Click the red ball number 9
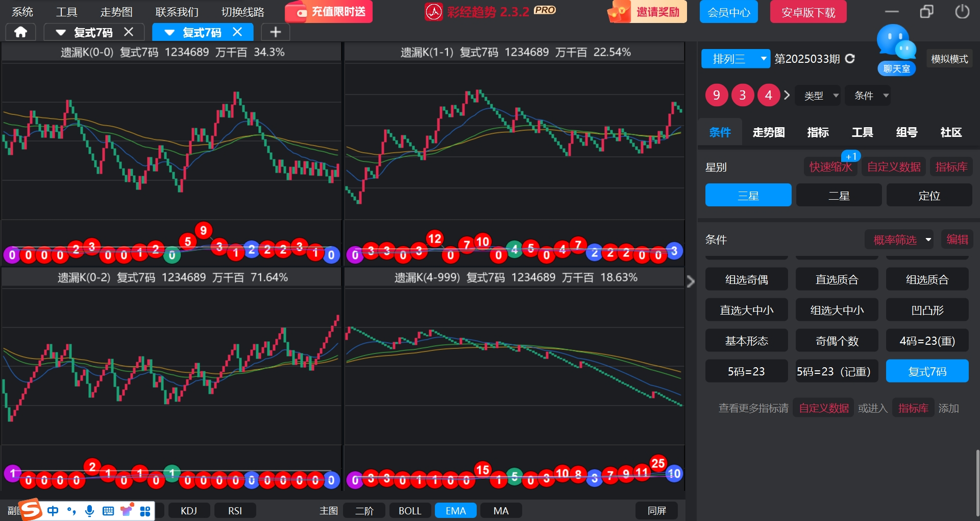 [717, 95]
